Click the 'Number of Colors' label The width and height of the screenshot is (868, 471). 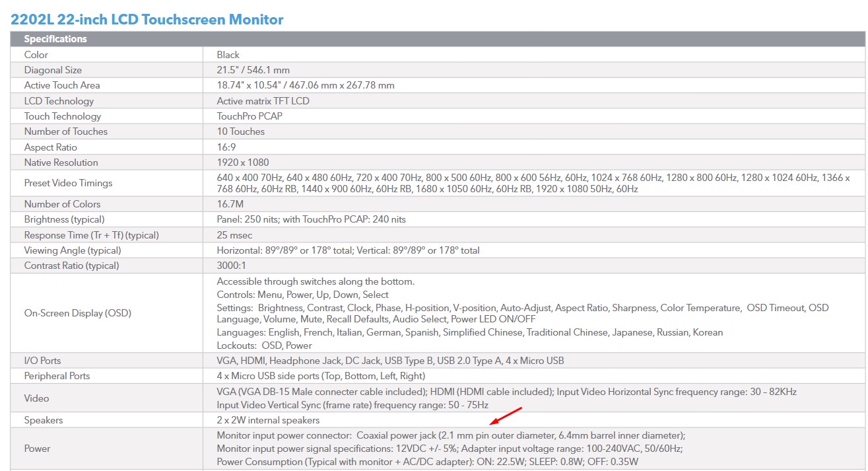click(63, 204)
